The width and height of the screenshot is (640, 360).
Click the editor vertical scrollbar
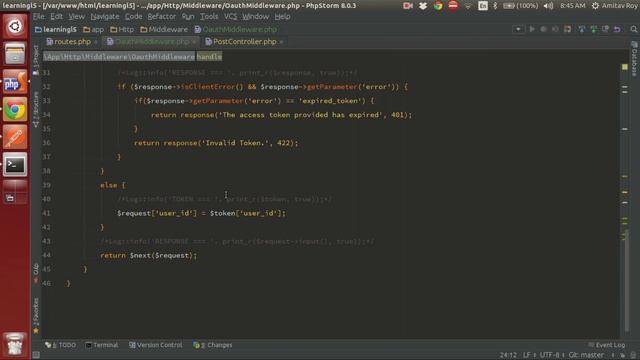pos(627,282)
